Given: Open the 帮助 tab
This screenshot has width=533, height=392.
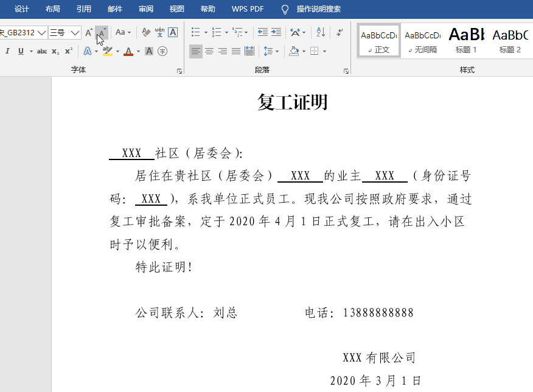Looking at the screenshot, I should click(207, 9).
